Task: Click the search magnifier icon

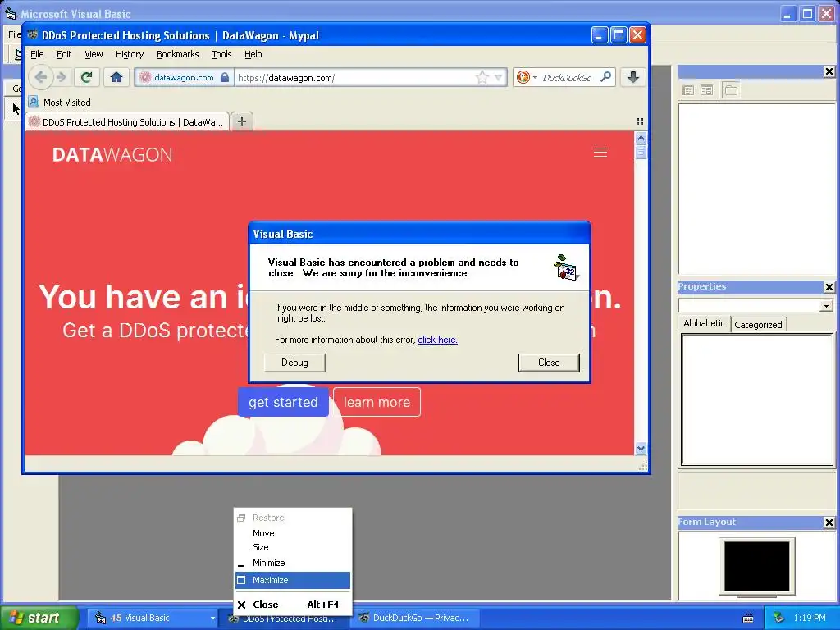Action: click(x=606, y=77)
